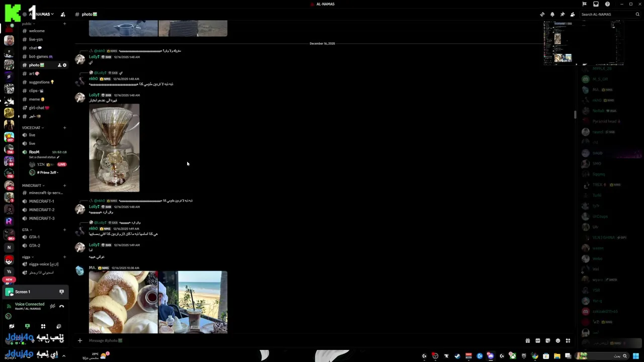This screenshot has height=362, width=644.
Task: Open the sticker picker in message bar
Action: coord(547,340)
